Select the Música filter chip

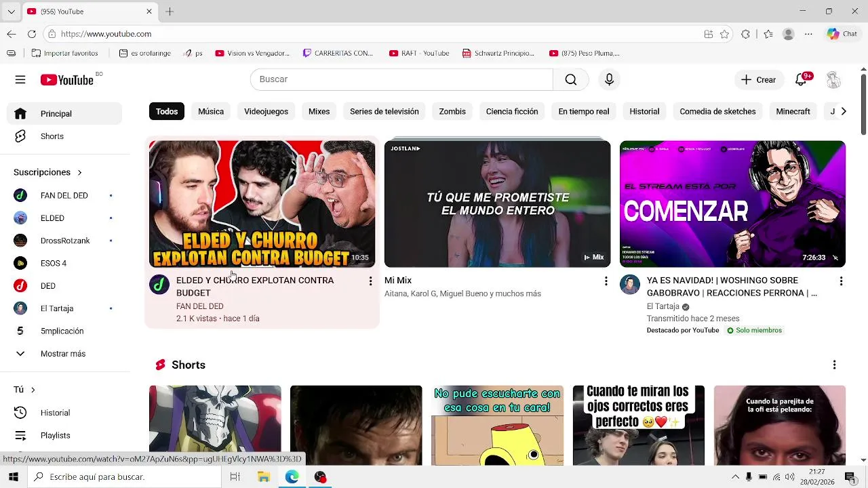click(211, 111)
